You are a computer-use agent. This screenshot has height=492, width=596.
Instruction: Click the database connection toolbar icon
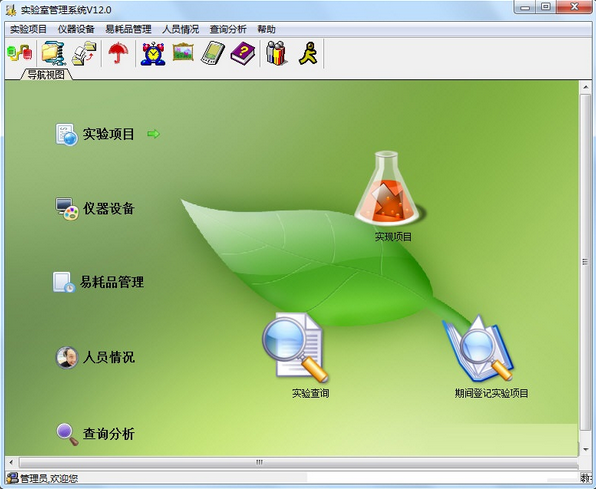pyautogui.click(x=19, y=53)
